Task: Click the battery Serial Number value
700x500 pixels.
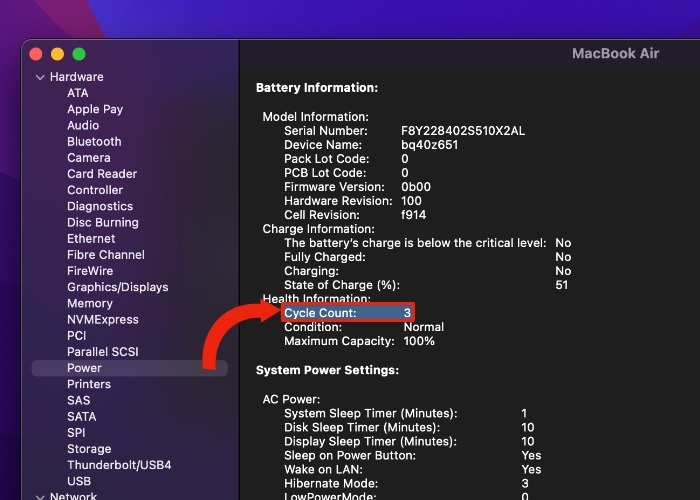Action: pyautogui.click(x=463, y=131)
